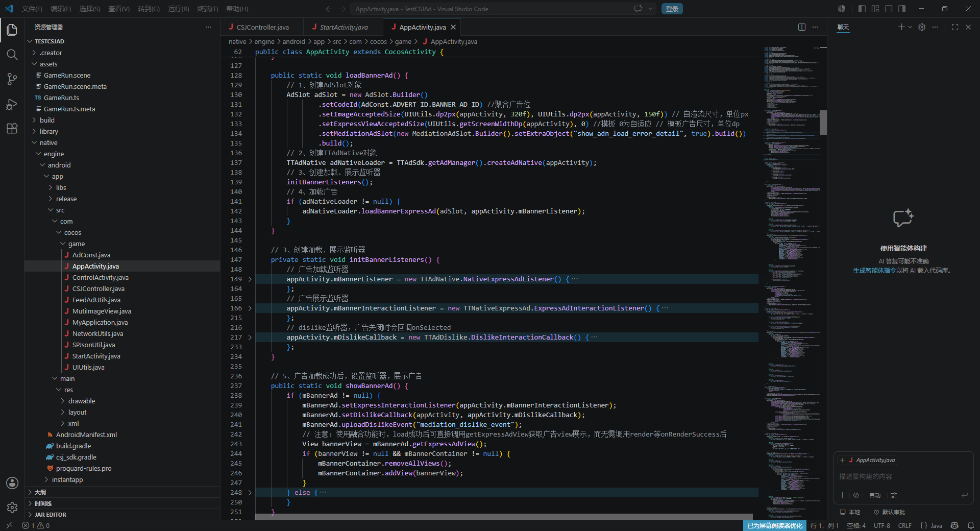This screenshot has width=980, height=531.
Task: Toggle the bottom panel visibility
Action: coord(889,9)
